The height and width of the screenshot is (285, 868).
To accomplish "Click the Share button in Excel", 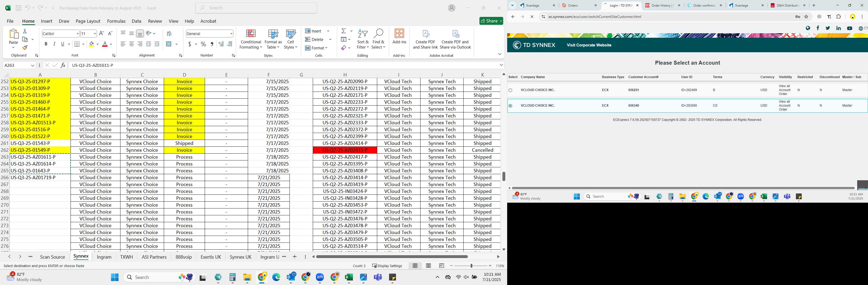I will pos(491,21).
